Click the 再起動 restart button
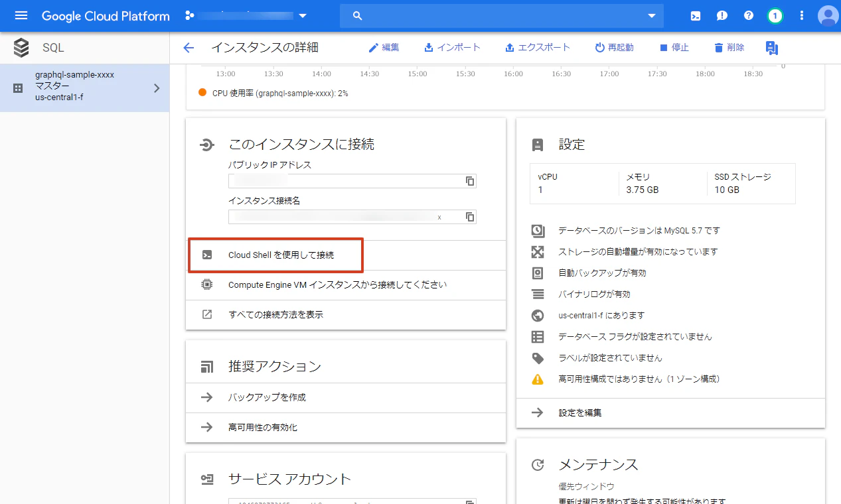 pyautogui.click(x=614, y=48)
